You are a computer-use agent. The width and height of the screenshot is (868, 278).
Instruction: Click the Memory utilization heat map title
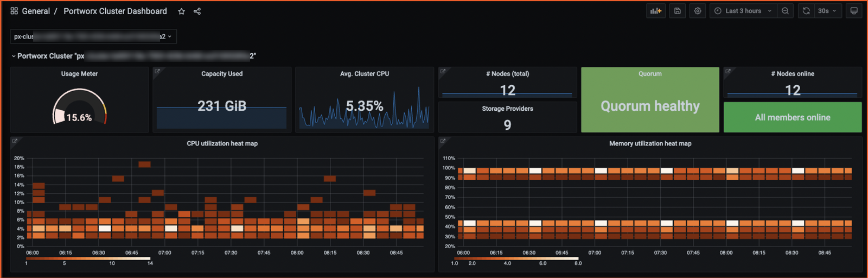coord(650,143)
